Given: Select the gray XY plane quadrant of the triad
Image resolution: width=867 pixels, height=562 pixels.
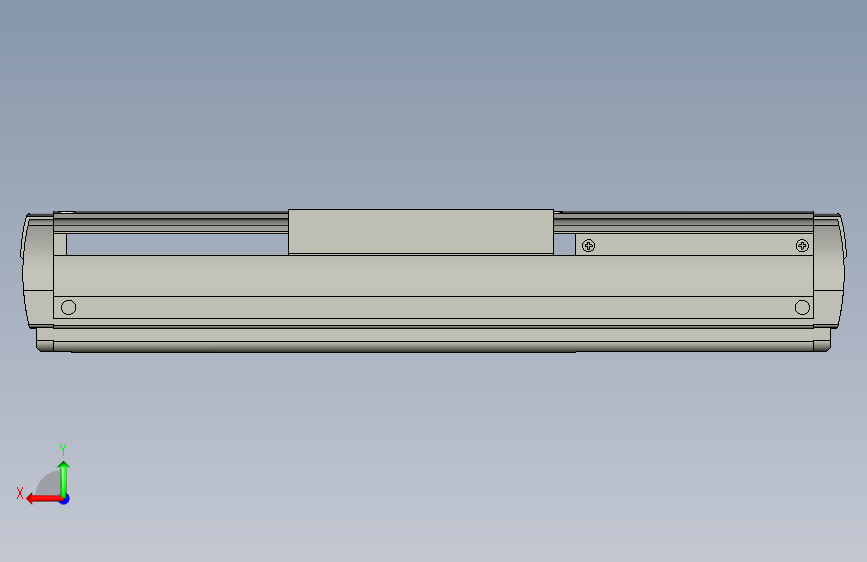Looking at the screenshot, I should [50, 485].
